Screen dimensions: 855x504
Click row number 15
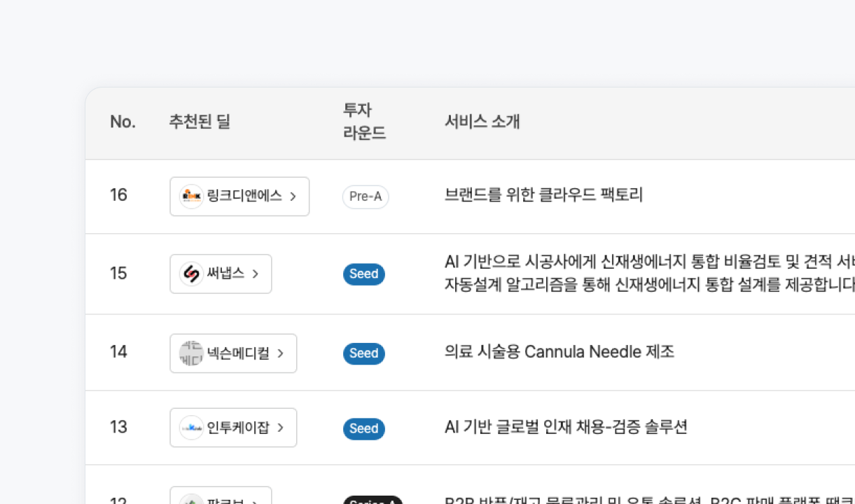point(118,273)
